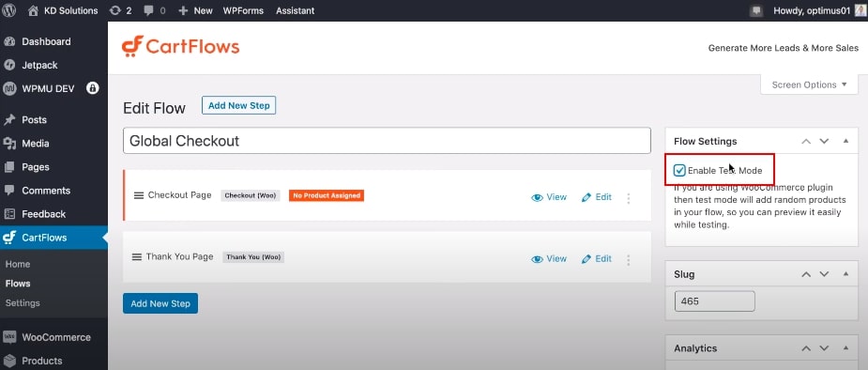Toggle the Enable Test Mode checkbox

click(679, 170)
